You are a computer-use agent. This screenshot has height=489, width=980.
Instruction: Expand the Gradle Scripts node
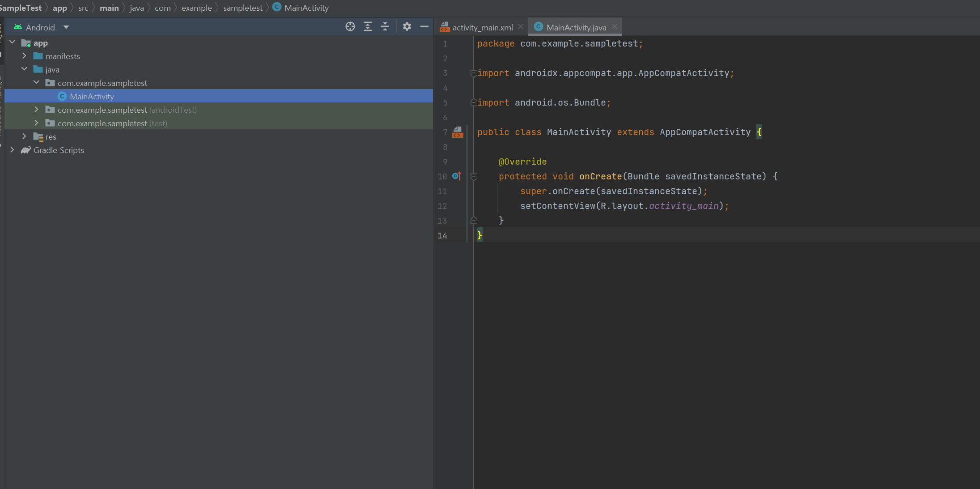coord(13,150)
